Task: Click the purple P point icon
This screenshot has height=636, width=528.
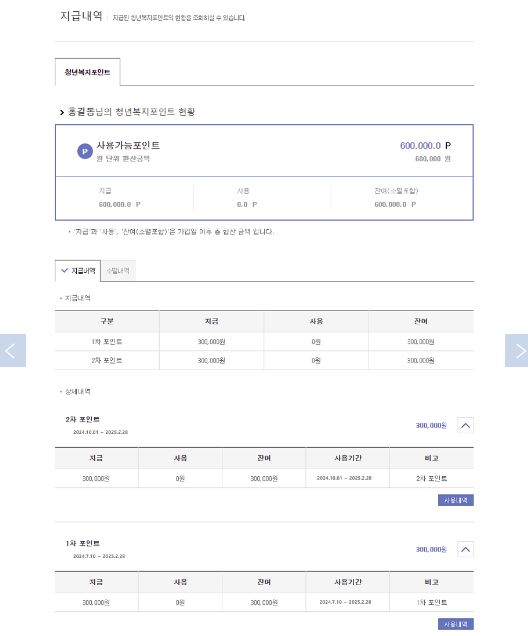Action: click(x=85, y=151)
